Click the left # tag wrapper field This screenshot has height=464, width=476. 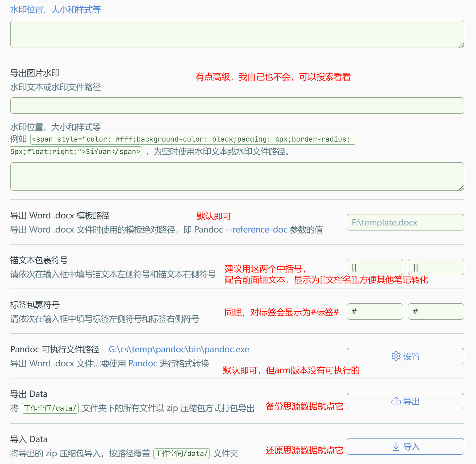click(x=375, y=311)
